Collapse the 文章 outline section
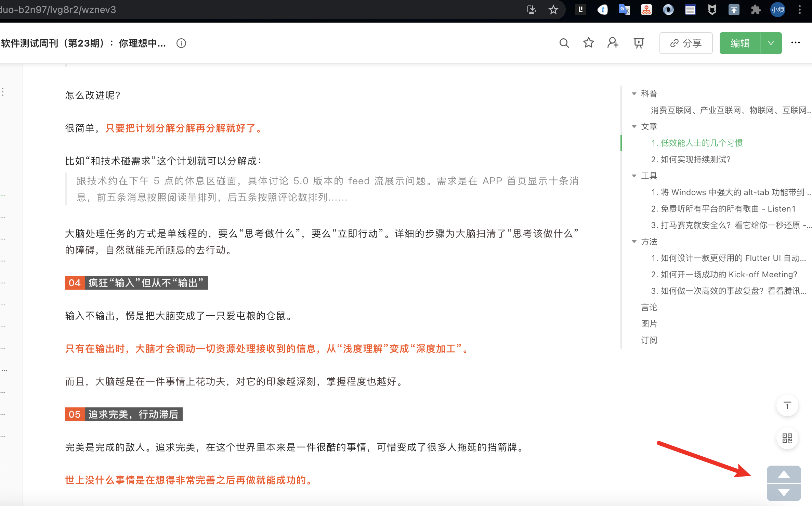 634,126
